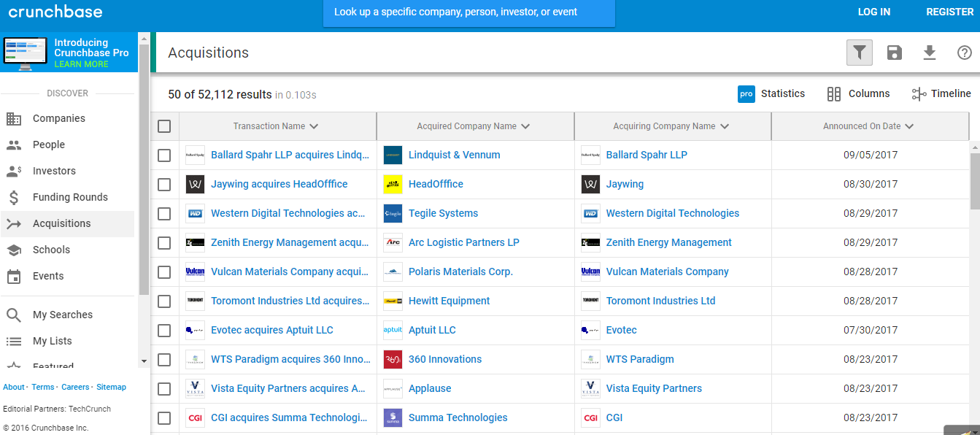980x435 pixels.
Task: Click the 09/05/2017 date cell
Action: (x=871, y=155)
